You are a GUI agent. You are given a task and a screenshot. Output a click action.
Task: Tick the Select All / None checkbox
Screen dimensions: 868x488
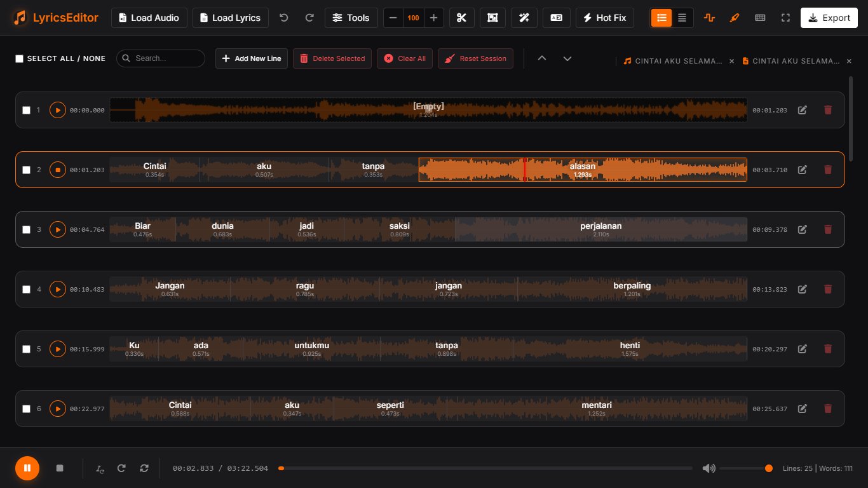[x=19, y=58]
